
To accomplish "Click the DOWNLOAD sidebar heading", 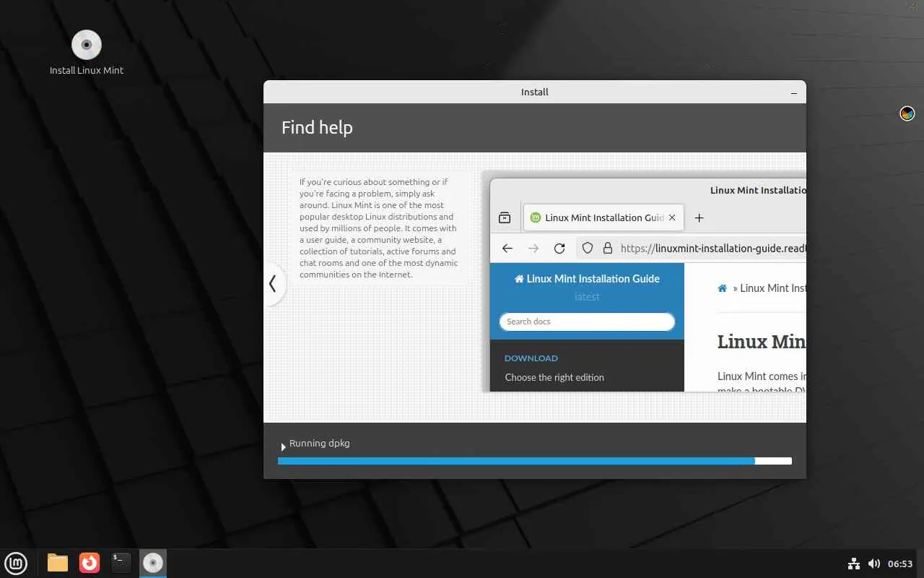I will coord(531,358).
